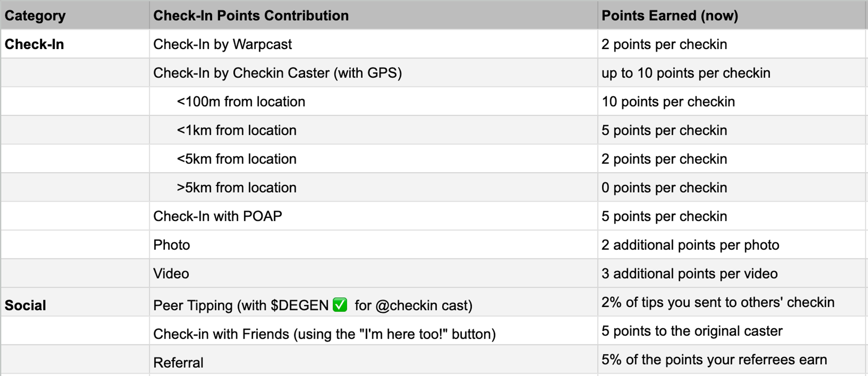Select the Category header cell
868x376 pixels.
point(35,16)
